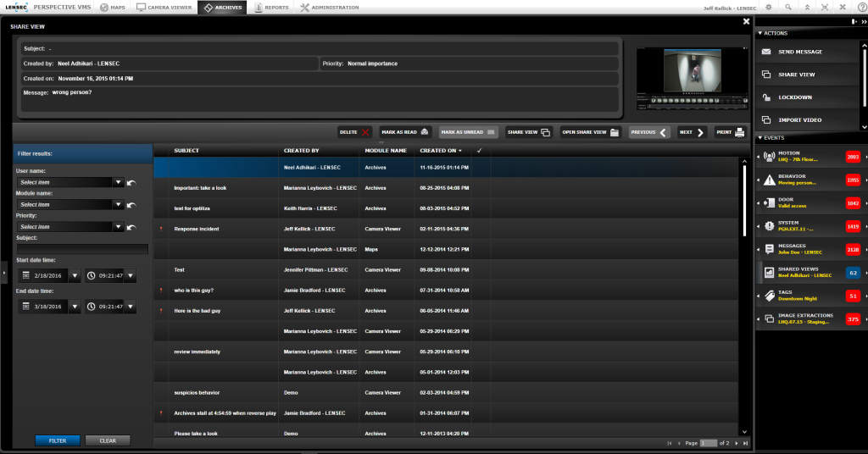
Task: Select the 'suspicios behavior' row
Action: [446, 393]
